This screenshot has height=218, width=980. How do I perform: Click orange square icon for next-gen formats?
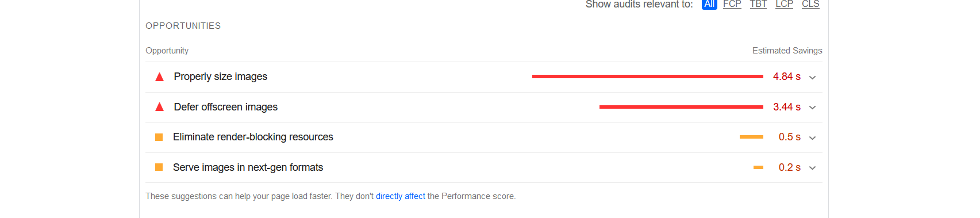tap(159, 167)
